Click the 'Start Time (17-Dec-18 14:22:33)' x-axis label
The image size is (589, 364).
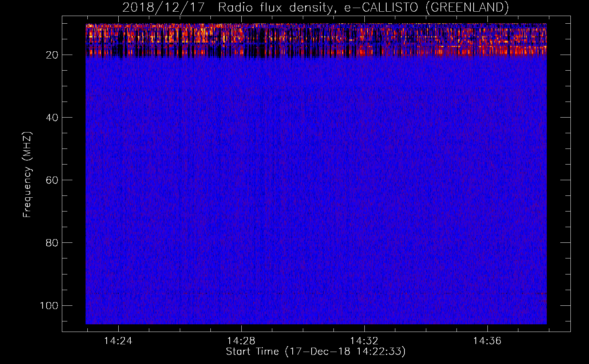(316, 352)
